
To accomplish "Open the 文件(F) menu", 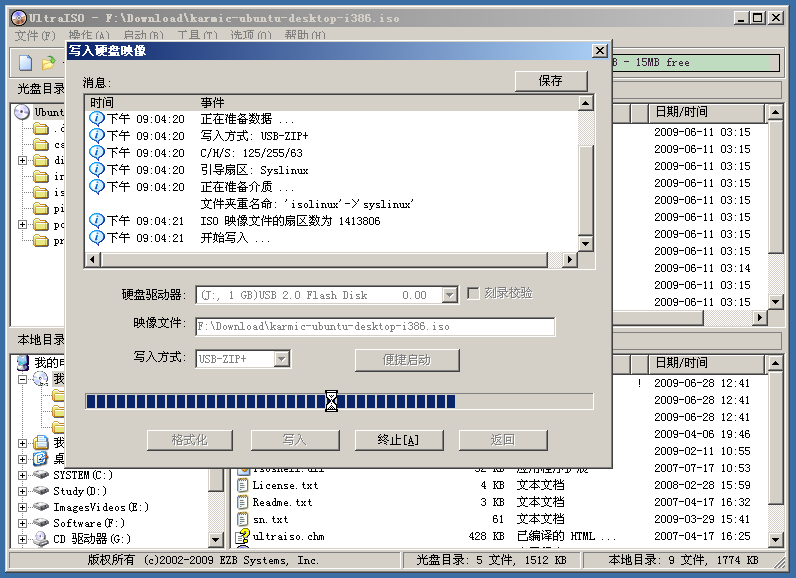I will 35,36.
